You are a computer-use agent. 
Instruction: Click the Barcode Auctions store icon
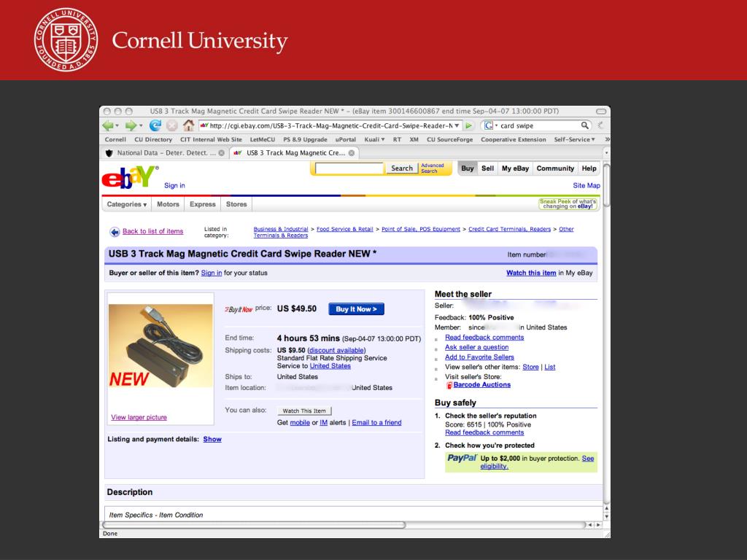tap(449, 385)
